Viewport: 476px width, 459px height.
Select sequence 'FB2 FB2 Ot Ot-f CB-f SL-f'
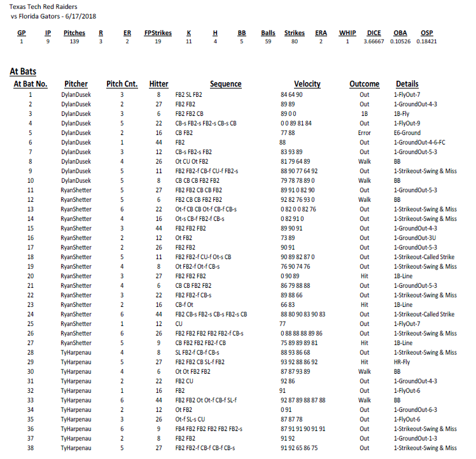tap(206, 400)
